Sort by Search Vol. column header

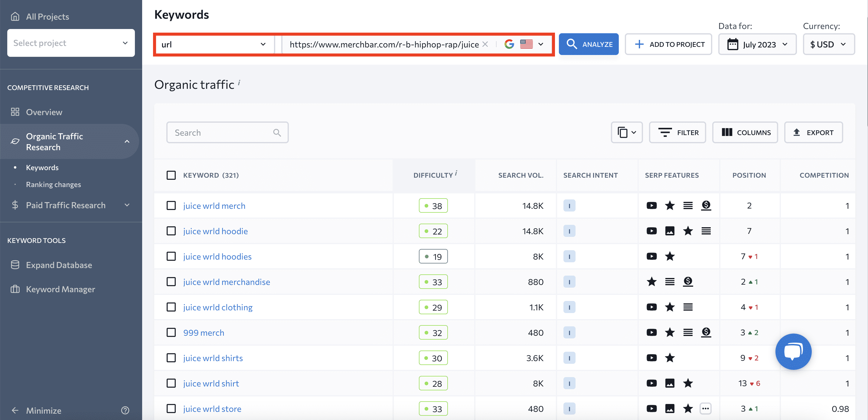[x=520, y=175]
